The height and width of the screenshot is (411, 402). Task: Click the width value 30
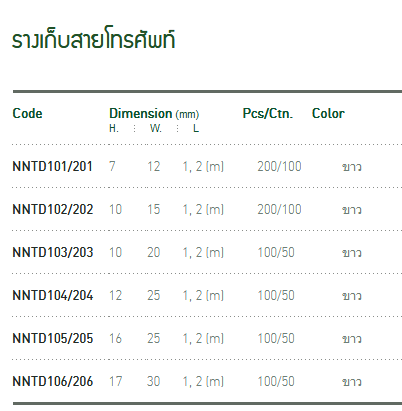tap(153, 381)
